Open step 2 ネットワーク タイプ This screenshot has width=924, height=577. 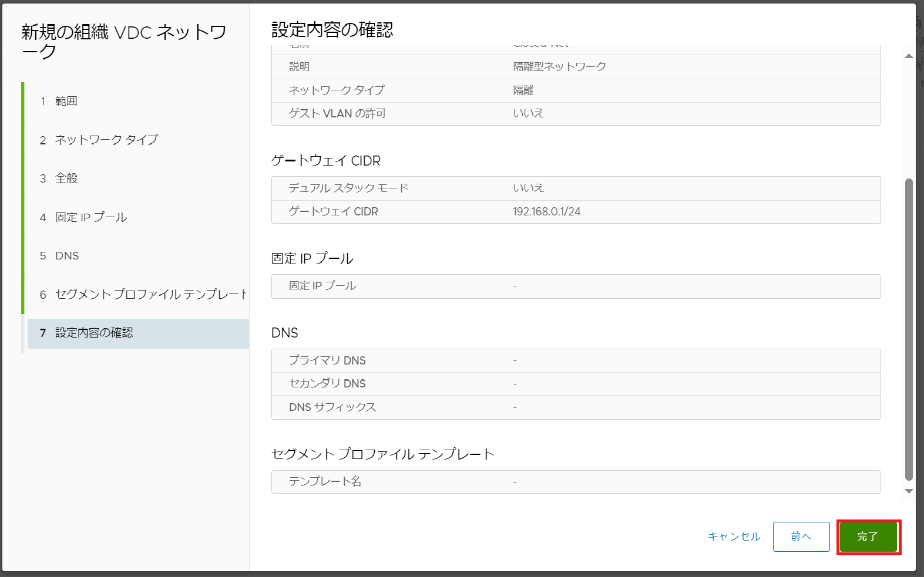pyautogui.click(x=106, y=140)
